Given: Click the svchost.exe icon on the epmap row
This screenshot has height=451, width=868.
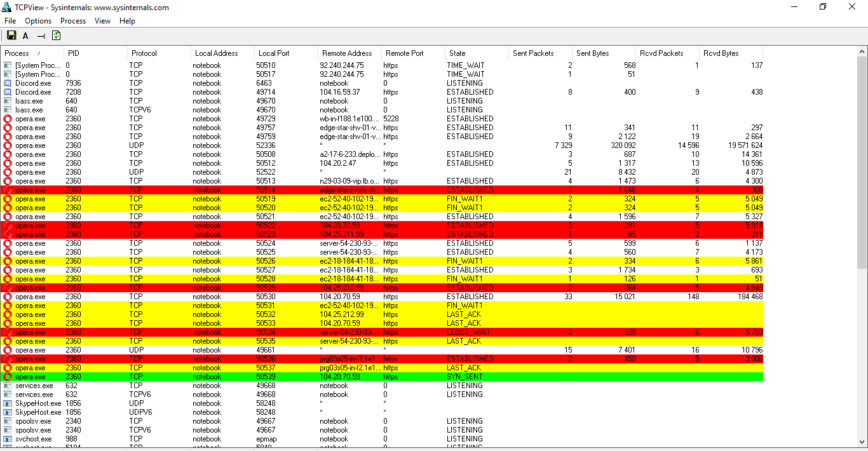Looking at the screenshot, I should [8, 439].
